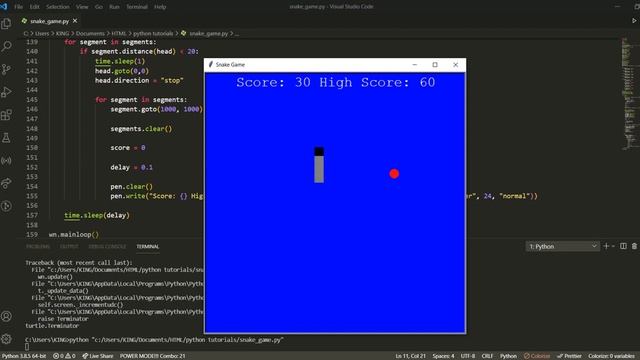Click the Documents breadcrumb segment
This screenshot has height=360, width=640.
pos(90,33)
